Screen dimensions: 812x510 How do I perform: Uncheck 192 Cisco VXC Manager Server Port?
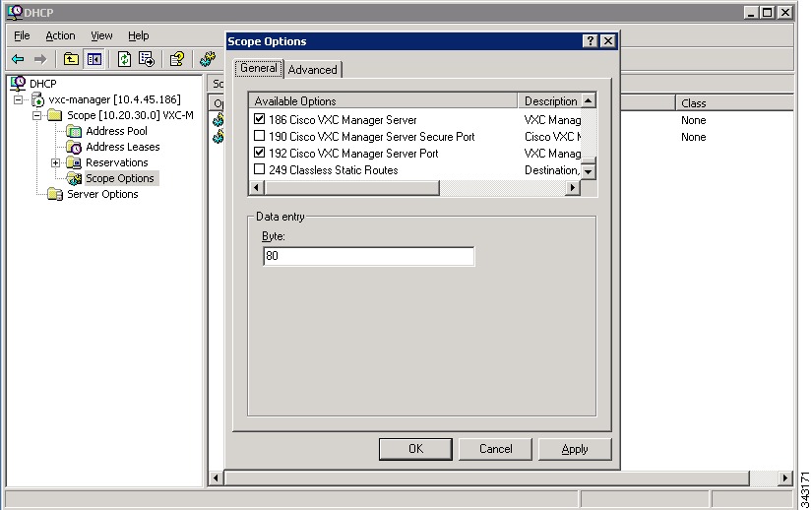(x=260, y=153)
